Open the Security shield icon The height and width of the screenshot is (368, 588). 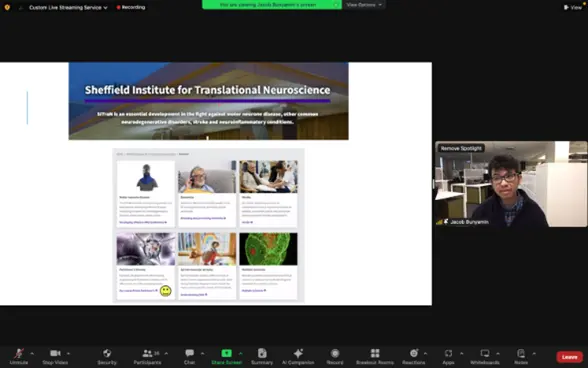pyautogui.click(x=107, y=356)
